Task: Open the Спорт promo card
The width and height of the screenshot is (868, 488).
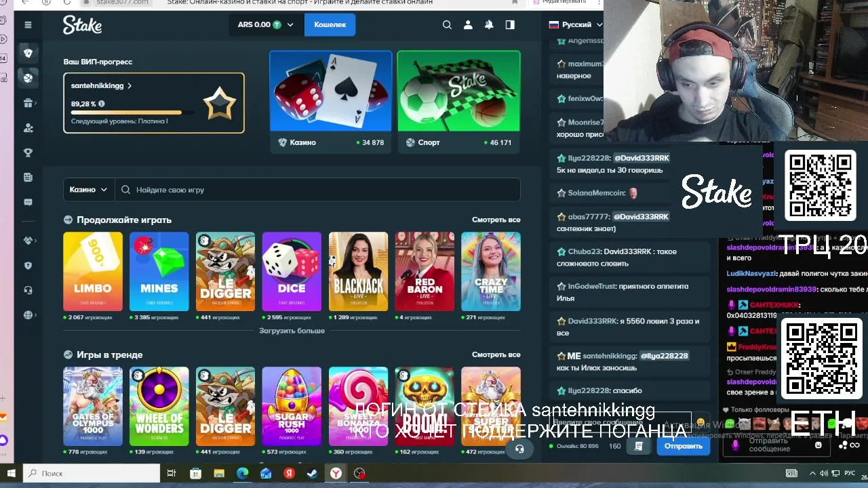Action: (x=459, y=102)
